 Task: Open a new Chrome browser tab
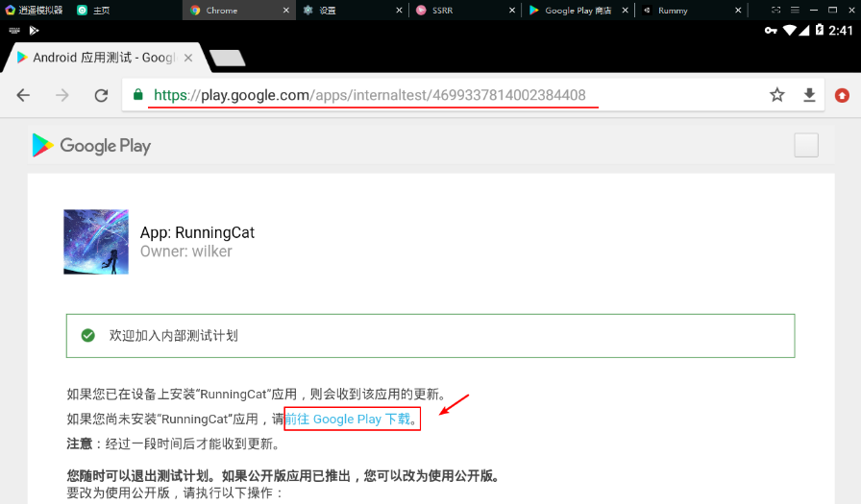point(228,58)
